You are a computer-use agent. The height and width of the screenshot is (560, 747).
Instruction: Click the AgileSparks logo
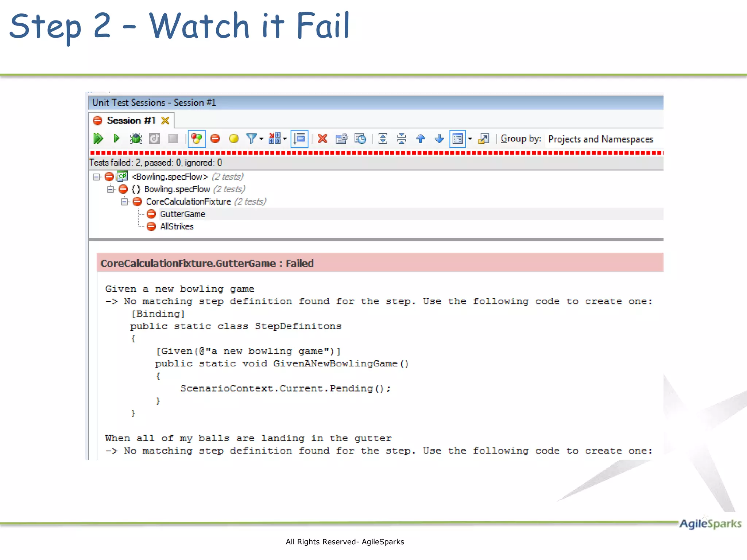click(710, 524)
